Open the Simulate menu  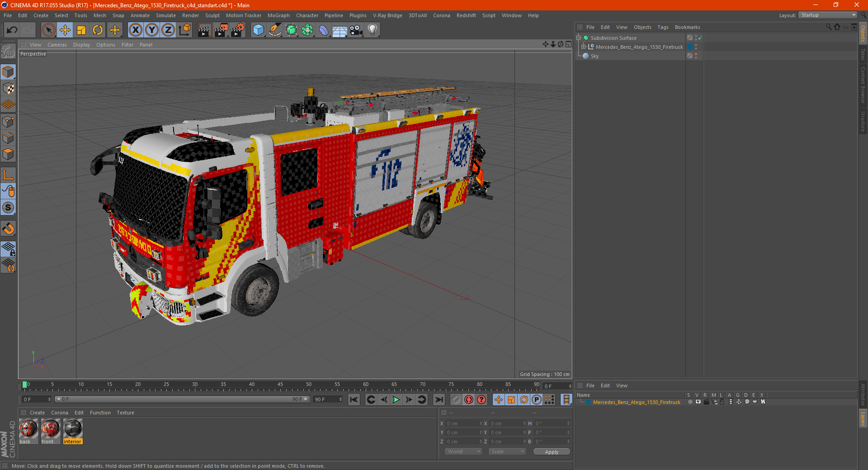166,15
